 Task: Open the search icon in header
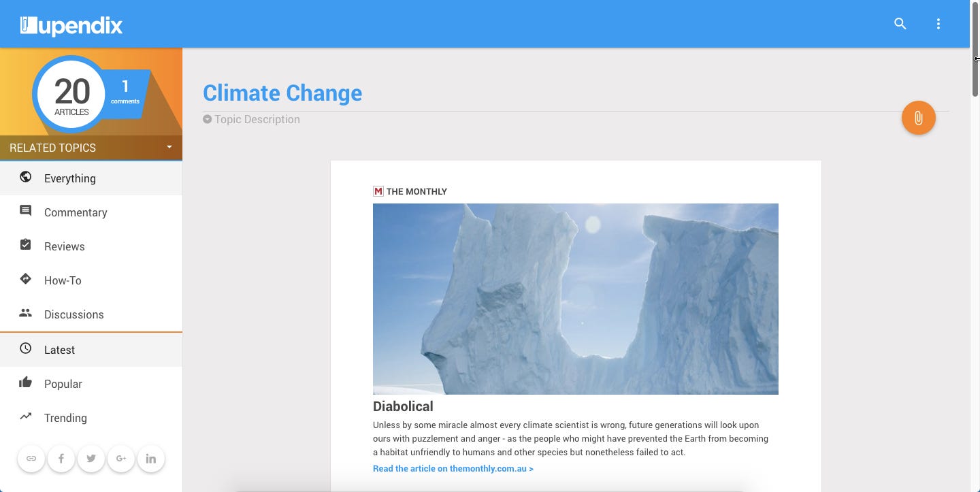point(900,24)
